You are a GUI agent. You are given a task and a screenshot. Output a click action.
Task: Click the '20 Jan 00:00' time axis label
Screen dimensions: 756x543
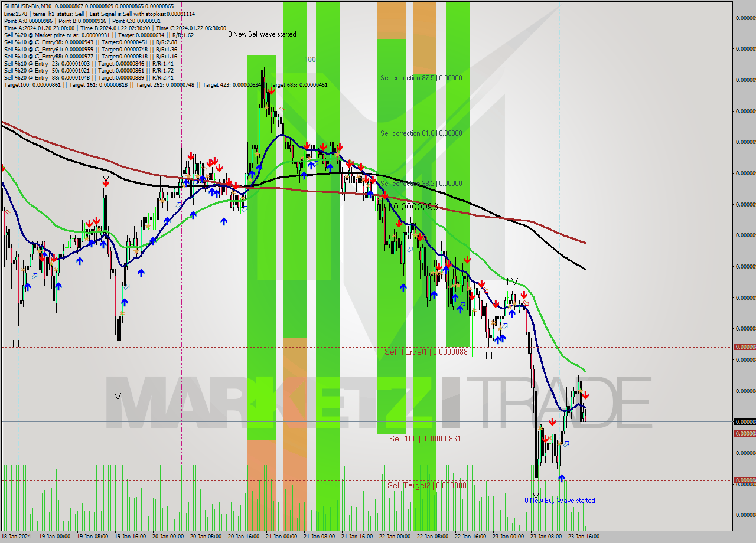point(168,537)
